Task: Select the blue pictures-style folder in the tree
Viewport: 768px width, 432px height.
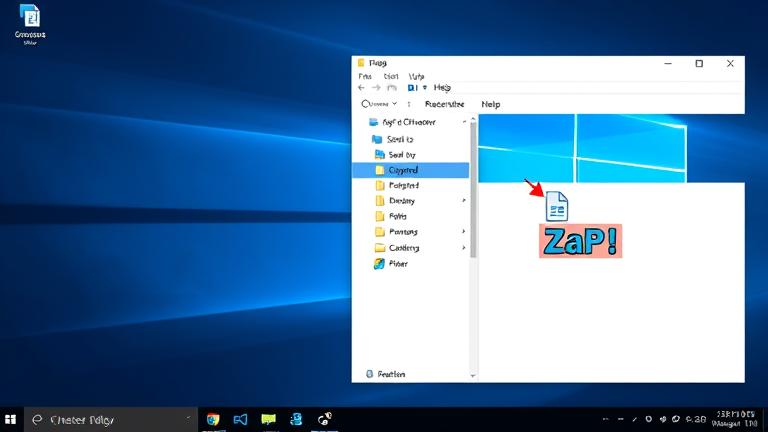Action: pos(395,155)
